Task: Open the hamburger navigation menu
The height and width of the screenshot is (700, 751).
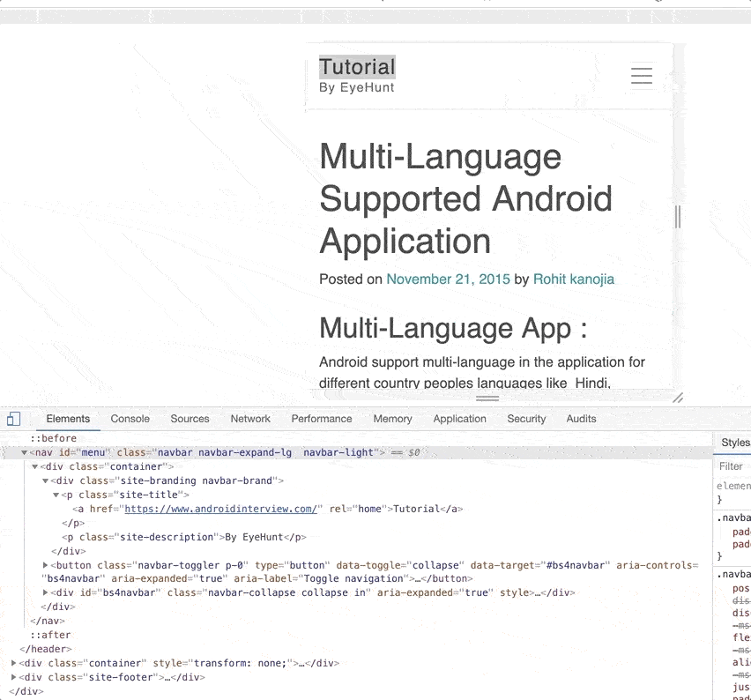Action: [641, 76]
